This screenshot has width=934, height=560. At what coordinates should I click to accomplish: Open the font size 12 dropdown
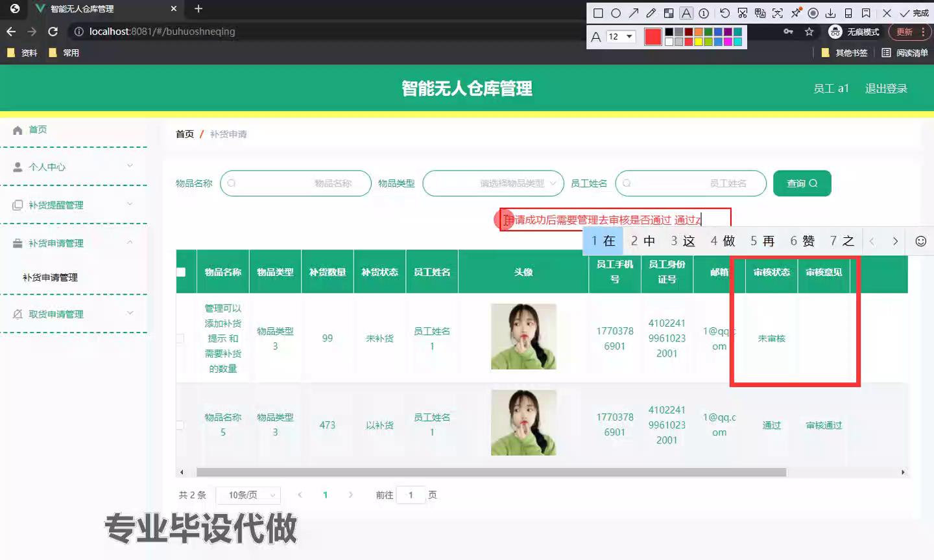620,37
